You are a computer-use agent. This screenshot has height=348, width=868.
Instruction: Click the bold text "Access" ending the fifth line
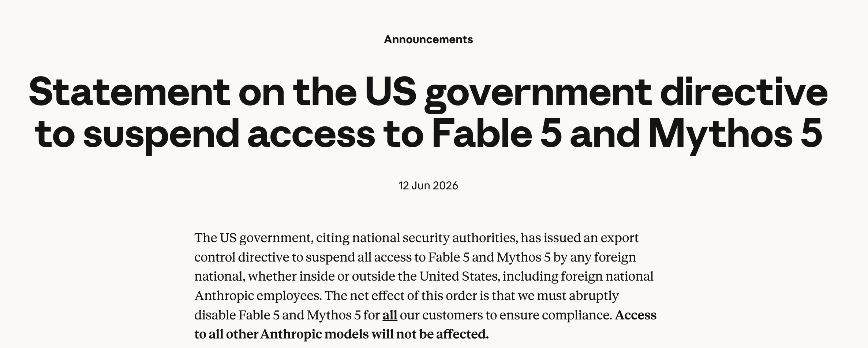coord(636,315)
